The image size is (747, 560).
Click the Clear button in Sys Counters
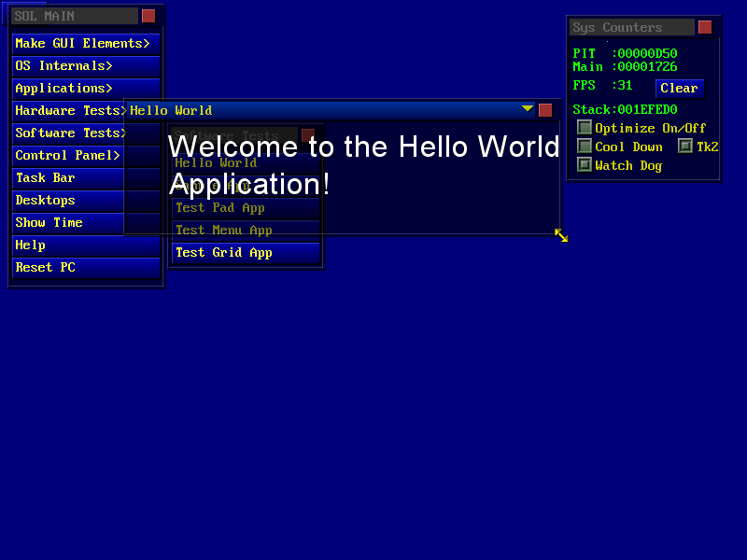[x=680, y=89]
